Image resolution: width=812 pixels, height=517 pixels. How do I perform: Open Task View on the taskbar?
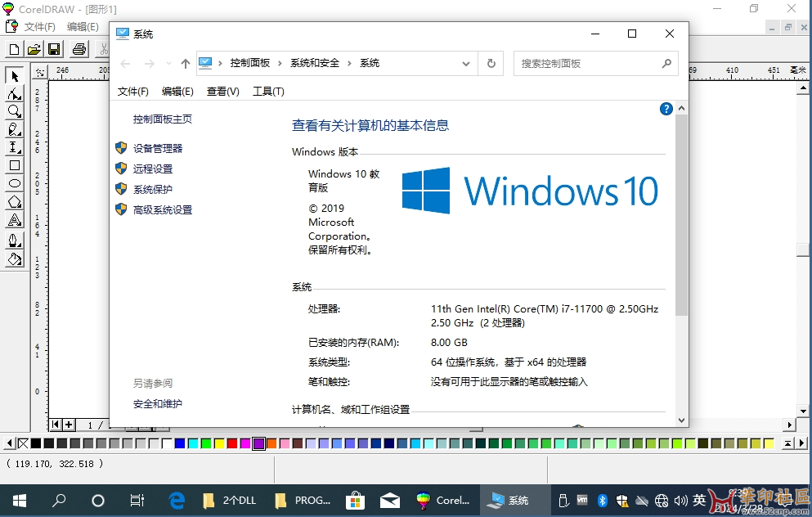click(x=137, y=501)
